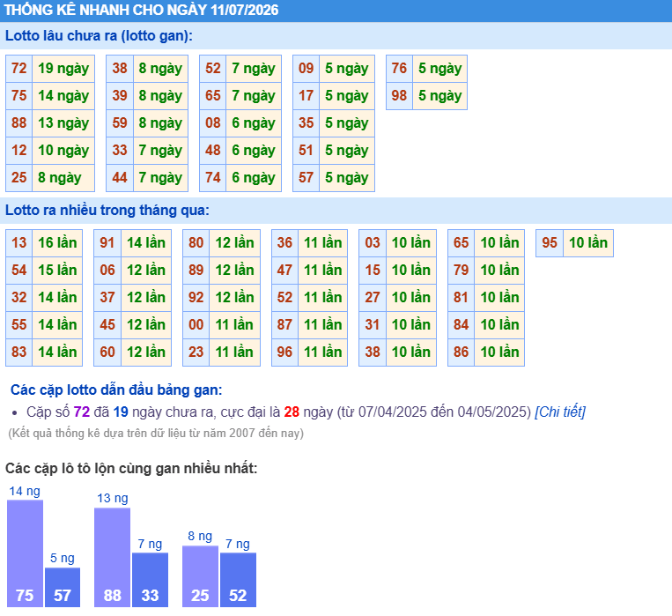Click the 95 cell showing 10 lần
This screenshot has height=616, width=672.
point(588,243)
